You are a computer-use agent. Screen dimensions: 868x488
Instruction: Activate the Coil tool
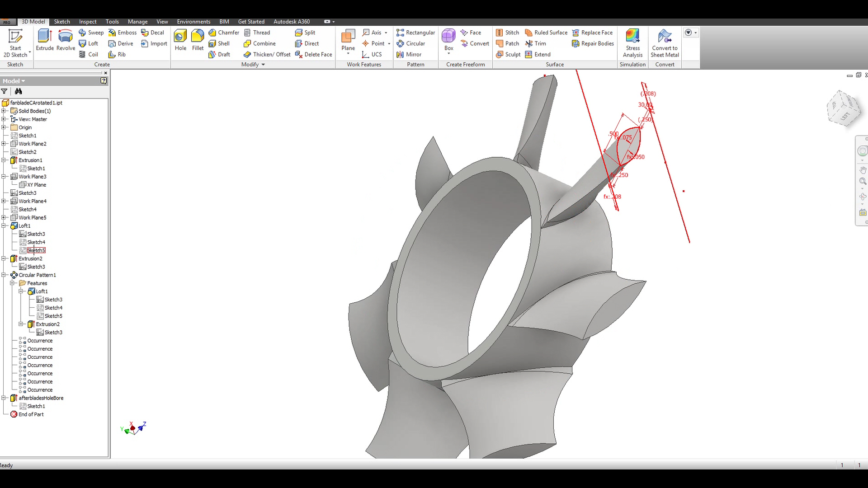(88, 54)
